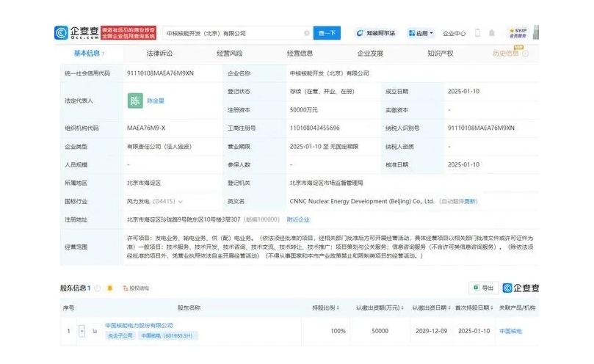Open the 知彼阿尔法 tool

(377, 33)
